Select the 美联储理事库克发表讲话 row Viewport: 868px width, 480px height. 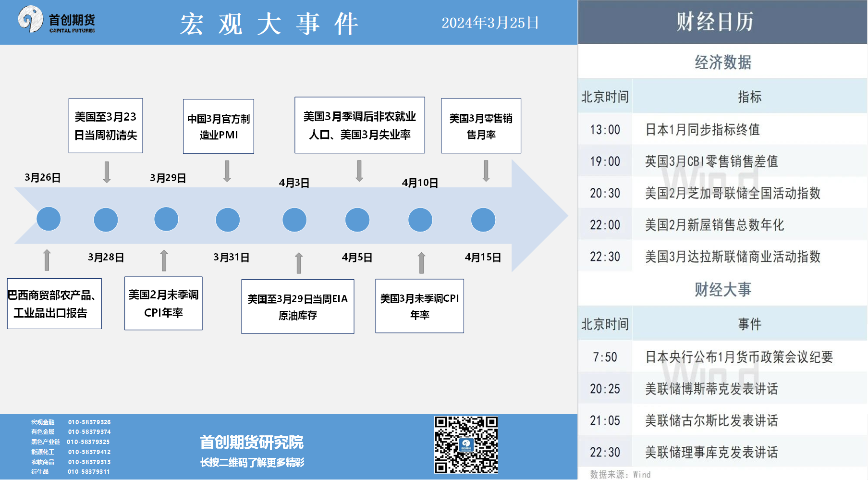722,452
